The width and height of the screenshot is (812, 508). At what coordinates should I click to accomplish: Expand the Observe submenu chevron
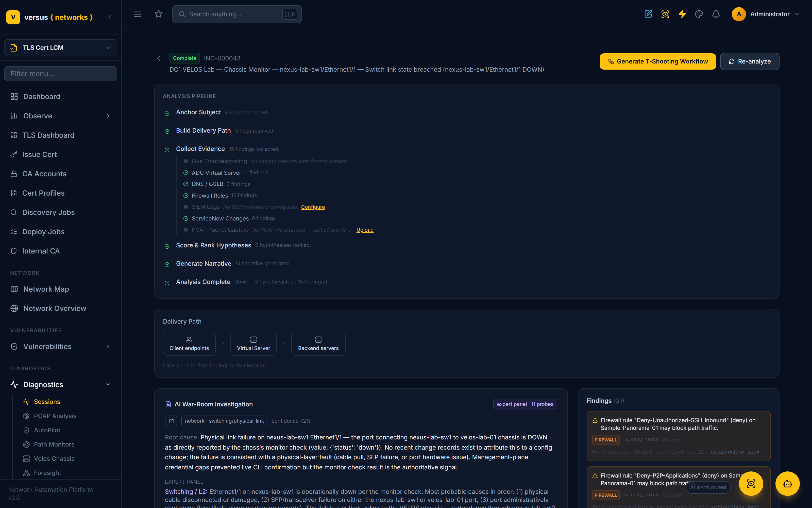pos(108,116)
